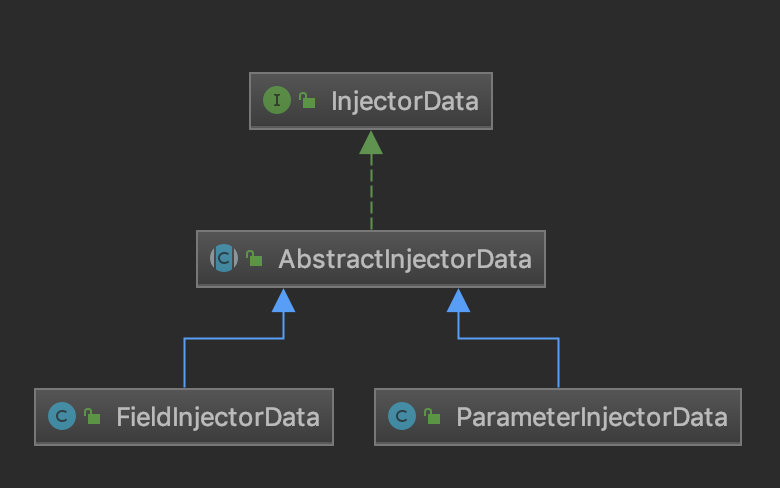Select the ParameterInjectorData node label
Image resolution: width=780 pixels, height=488 pixels.
[591, 416]
